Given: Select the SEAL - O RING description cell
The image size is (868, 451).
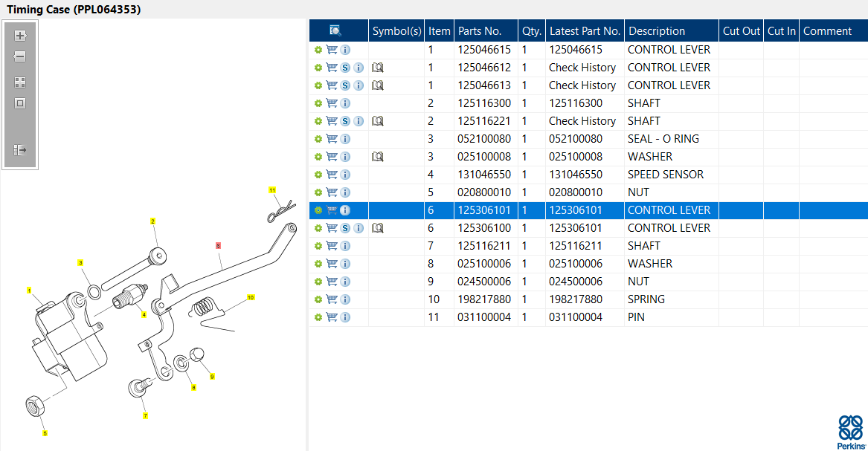Looking at the screenshot, I should click(x=671, y=139).
